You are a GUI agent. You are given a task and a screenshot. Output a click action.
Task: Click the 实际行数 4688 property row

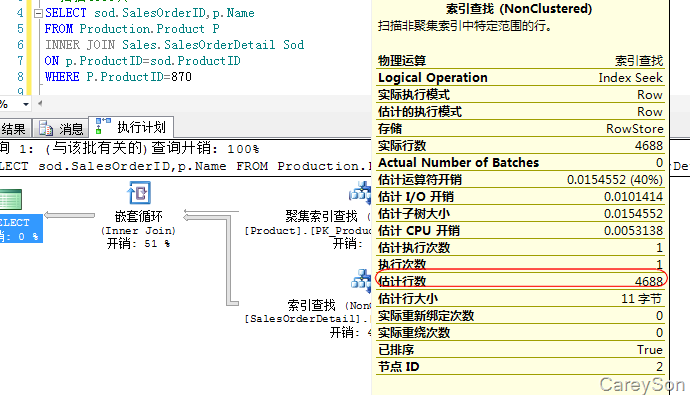521,146
